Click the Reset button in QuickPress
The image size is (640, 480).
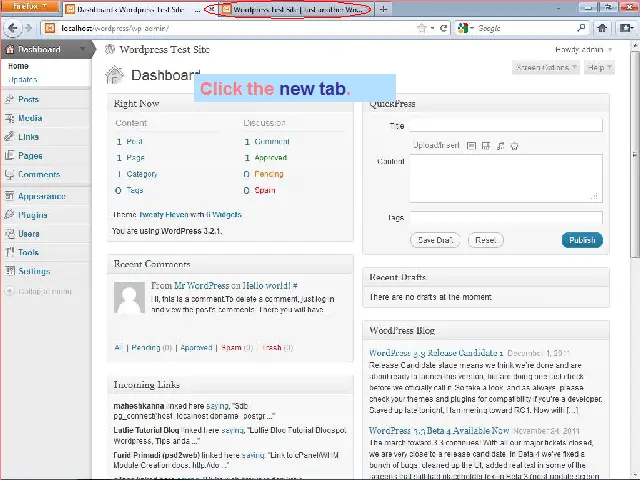coord(485,240)
